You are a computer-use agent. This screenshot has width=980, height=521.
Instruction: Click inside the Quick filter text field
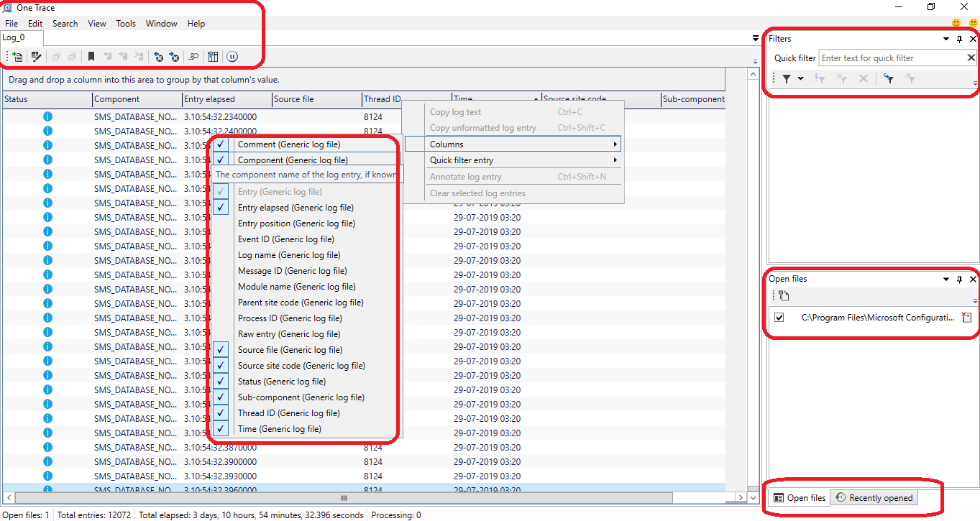(892, 58)
